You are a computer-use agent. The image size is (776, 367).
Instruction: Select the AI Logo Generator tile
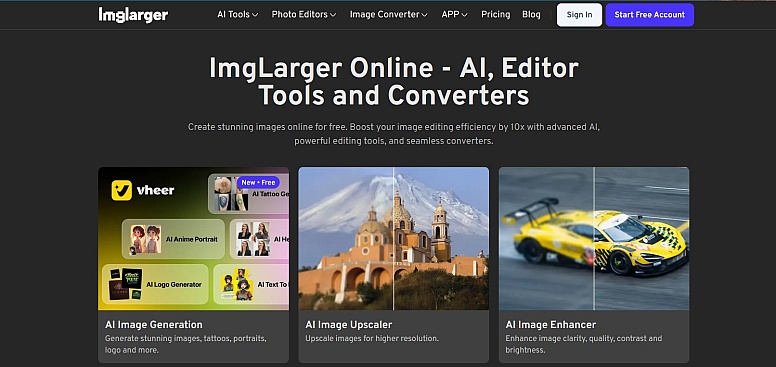pos(155,284)
